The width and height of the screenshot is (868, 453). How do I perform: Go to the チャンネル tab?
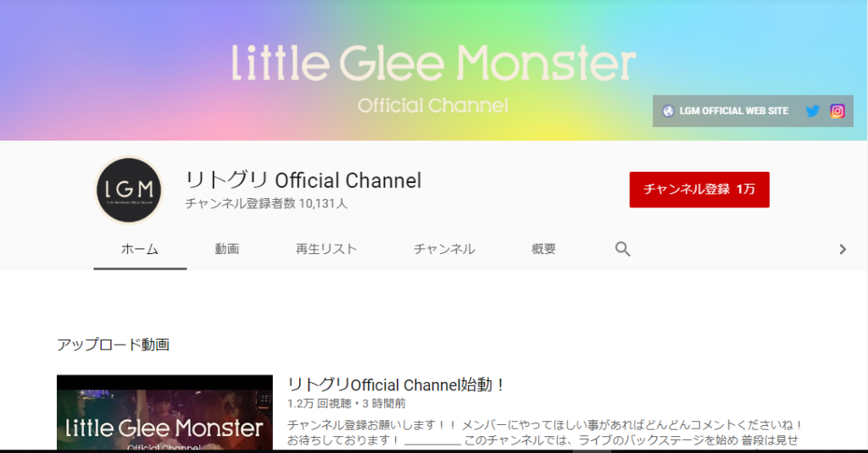pyautogui.click(x=444, y=250)
